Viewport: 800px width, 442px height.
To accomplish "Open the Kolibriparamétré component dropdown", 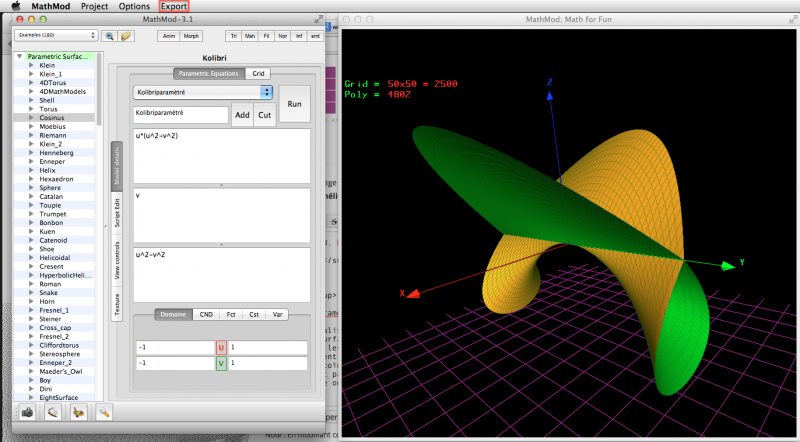I will point(203,92).
